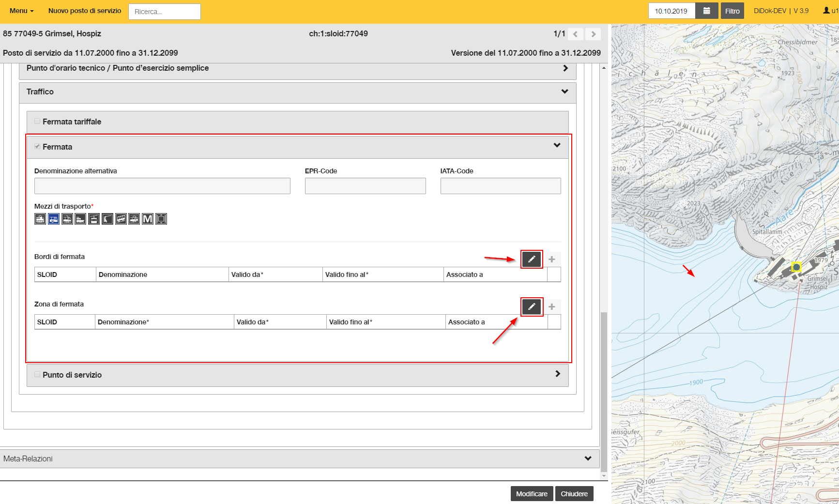Edit Bordi di fermata with pencil
Screen dimensions: 839x504
click(x=532, y=260)
